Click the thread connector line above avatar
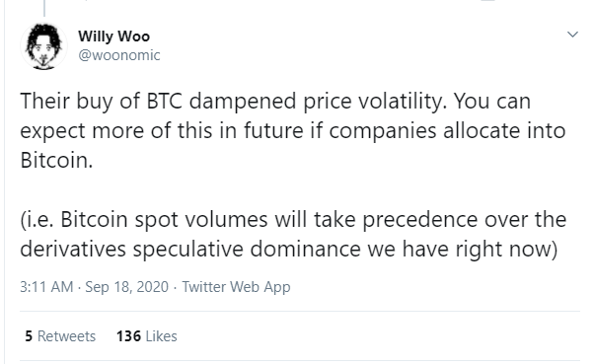This screenshot has width=593, height=364. click(44, 8)
